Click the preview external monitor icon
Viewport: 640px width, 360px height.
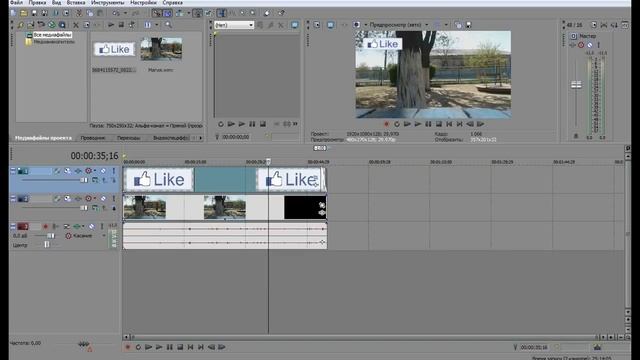coord(331,25)
